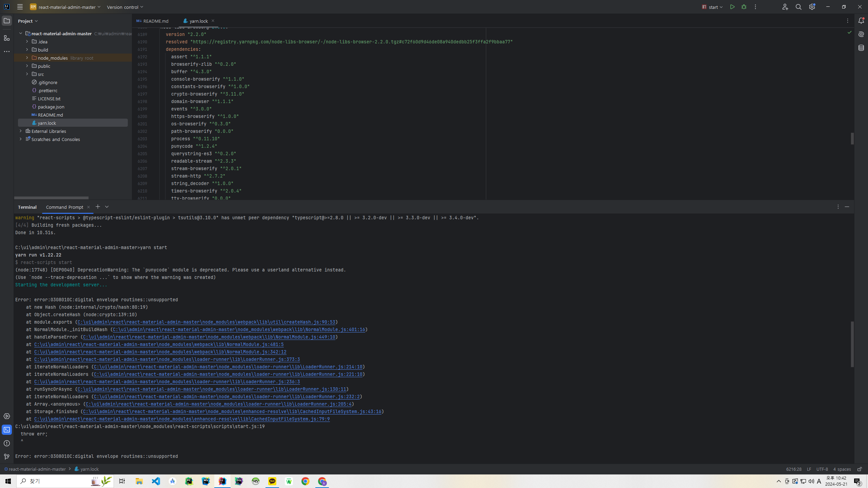868x488 pixels.
Task: Toggle the Terminal tool window button
Action: click(x=6, y=430)
